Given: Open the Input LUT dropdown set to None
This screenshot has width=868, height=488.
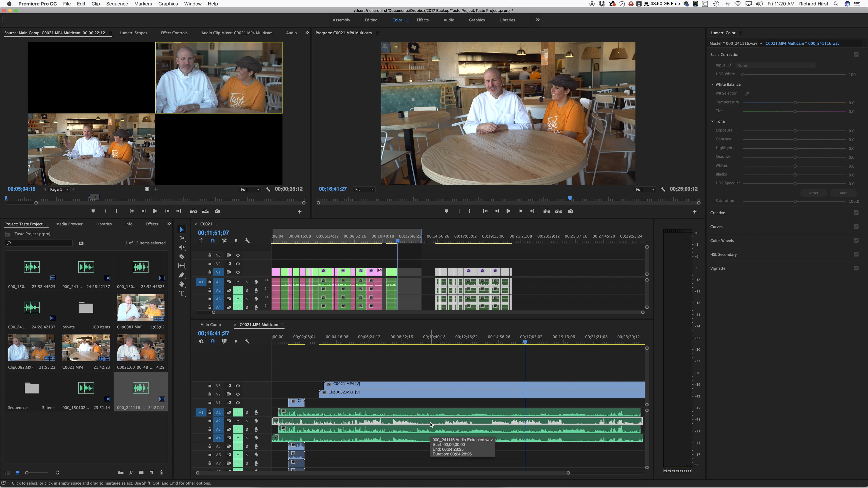Looking at the screenshot, I should 775,65.
